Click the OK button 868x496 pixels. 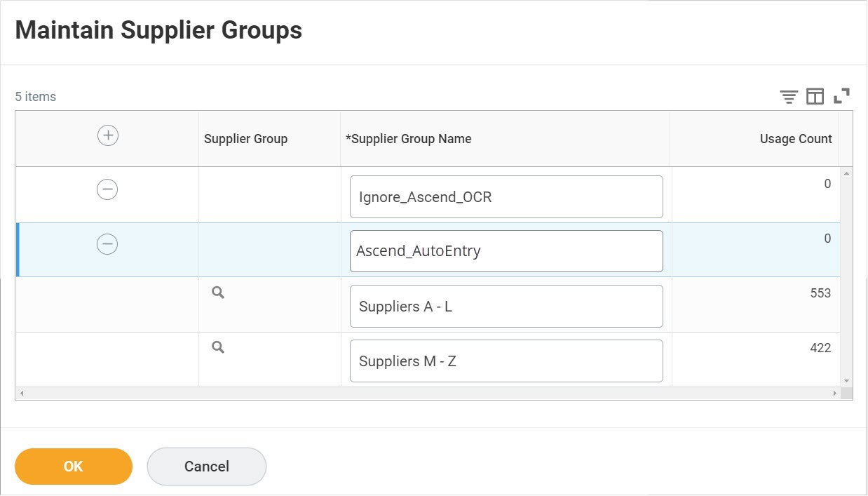(x=73, y=466)
